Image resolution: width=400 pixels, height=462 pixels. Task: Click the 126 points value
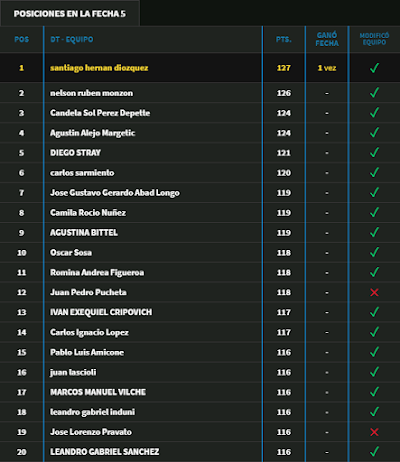(x=284, y=93)
